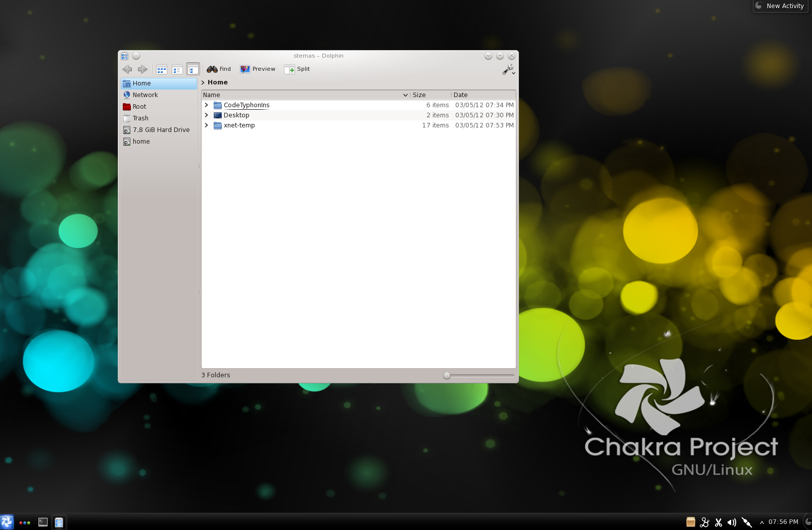Launch the terminal from the panel
This screenshot has width=812, height=530.
[x=43, y=522]
